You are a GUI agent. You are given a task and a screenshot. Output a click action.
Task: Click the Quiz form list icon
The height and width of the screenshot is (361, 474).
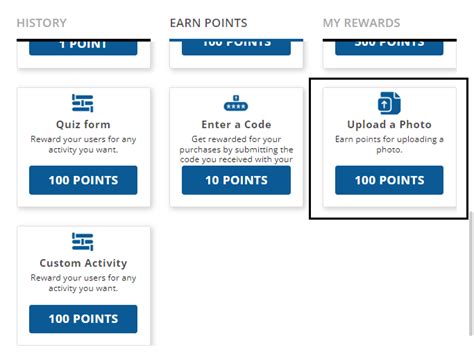coord(83,103)
